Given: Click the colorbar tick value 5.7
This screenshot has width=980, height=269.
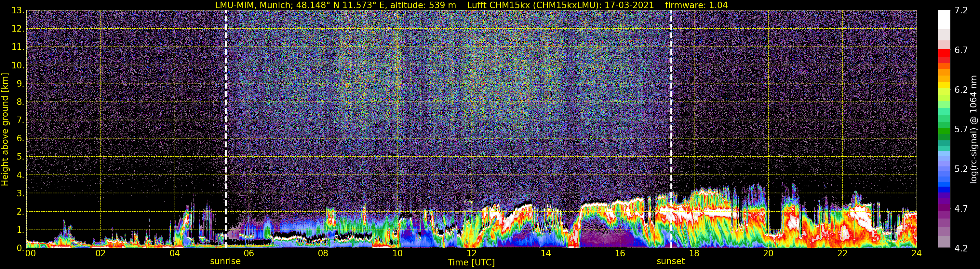Looking at the screenshot, I should (961, 129).
